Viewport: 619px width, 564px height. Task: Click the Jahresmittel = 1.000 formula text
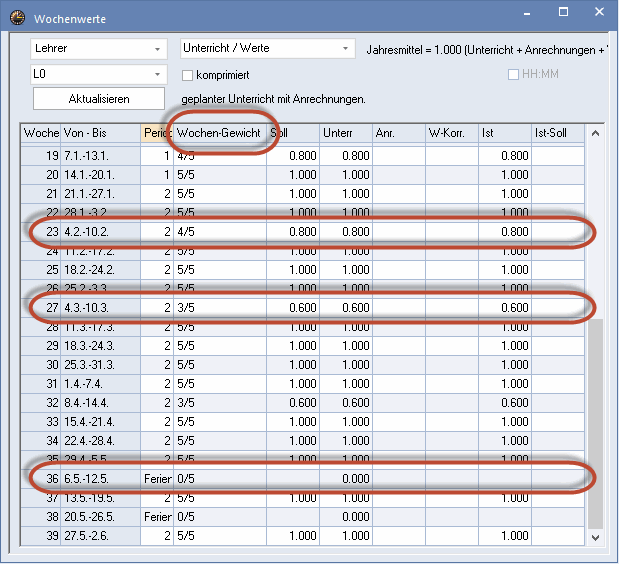coord(486,50)
